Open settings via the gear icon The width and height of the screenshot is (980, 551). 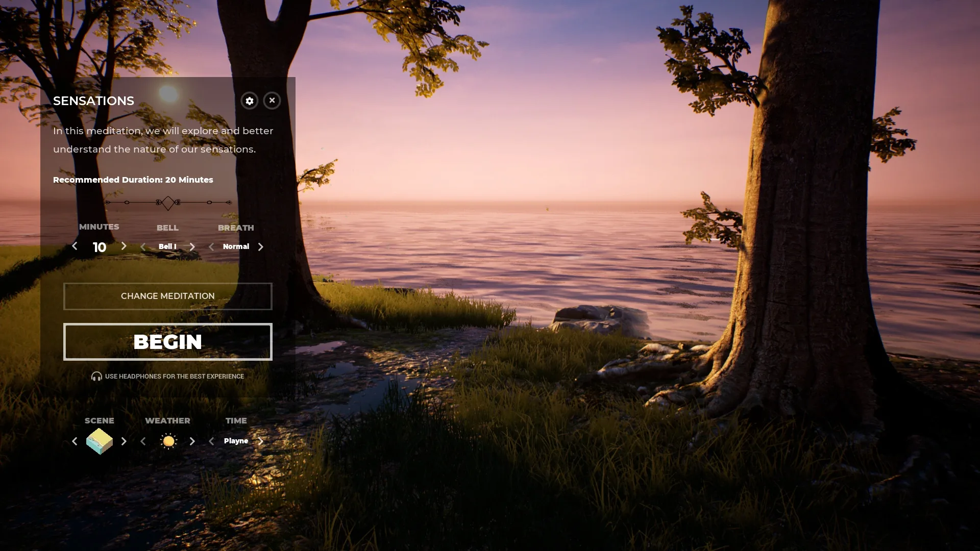click(x=249, y=101)
